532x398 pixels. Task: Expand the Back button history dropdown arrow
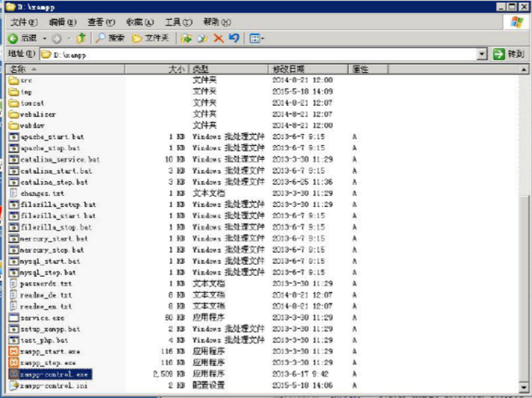(44, 39)
